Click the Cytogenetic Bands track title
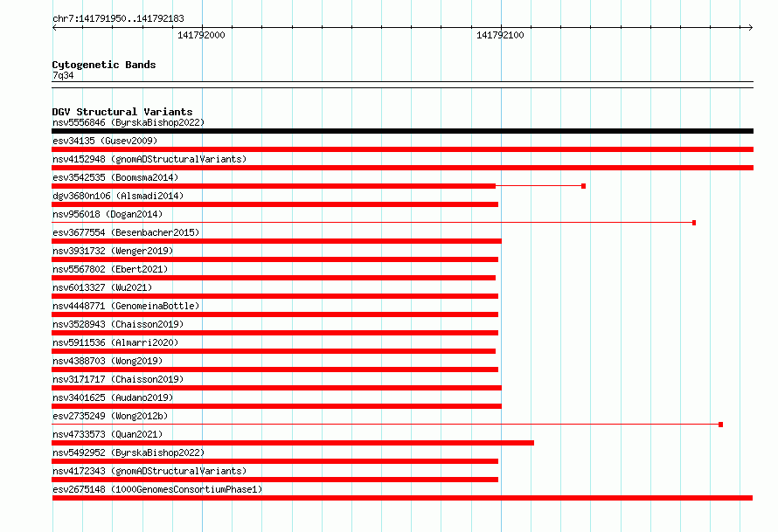 pyautogui.click(x=104, y=65)
